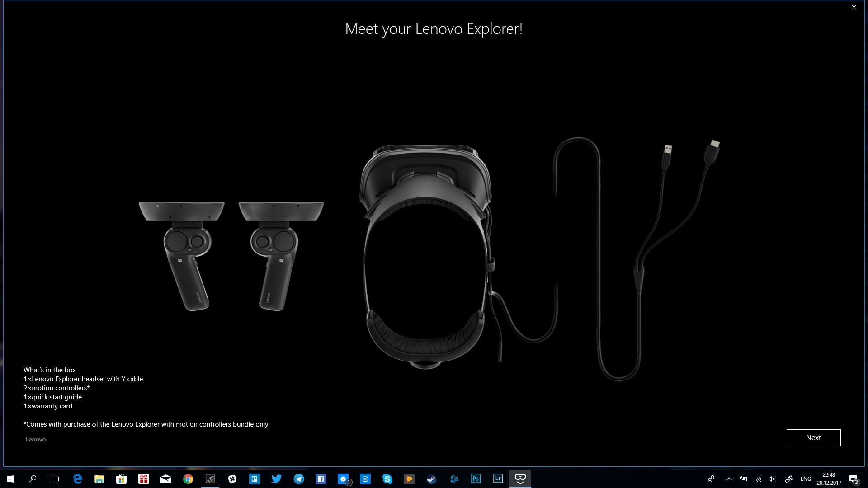
Task: Close the Lenovo Explorer setup window
Action: click(854, 7)
